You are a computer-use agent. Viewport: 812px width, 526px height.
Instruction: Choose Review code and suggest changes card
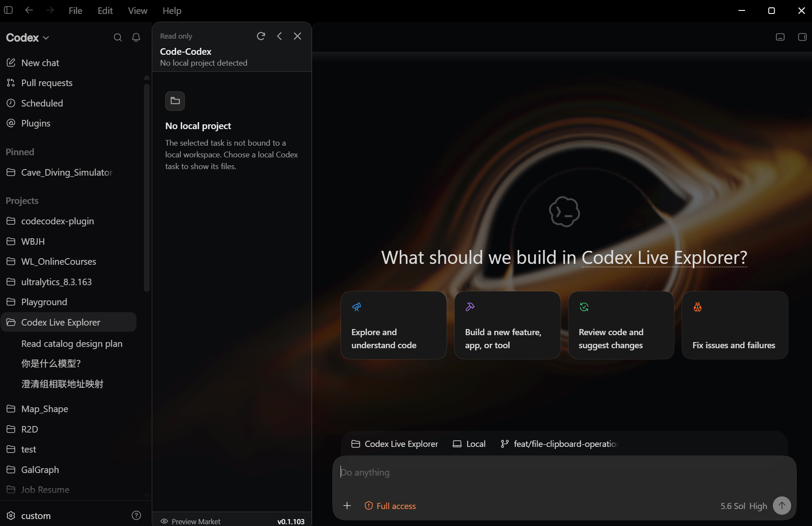point(621,325)
